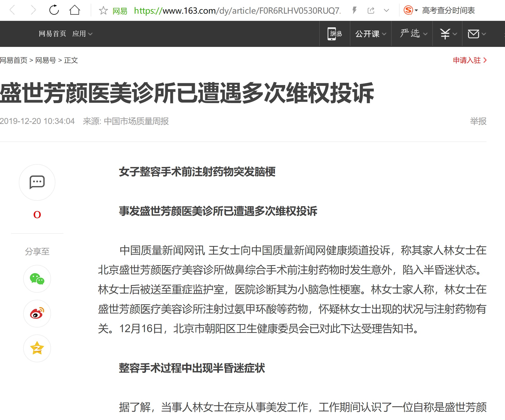Click the publish time 2019-12-20 10:34:04
Image resolution: width=505 pixels, height=420 pixels.
point(37,121)
